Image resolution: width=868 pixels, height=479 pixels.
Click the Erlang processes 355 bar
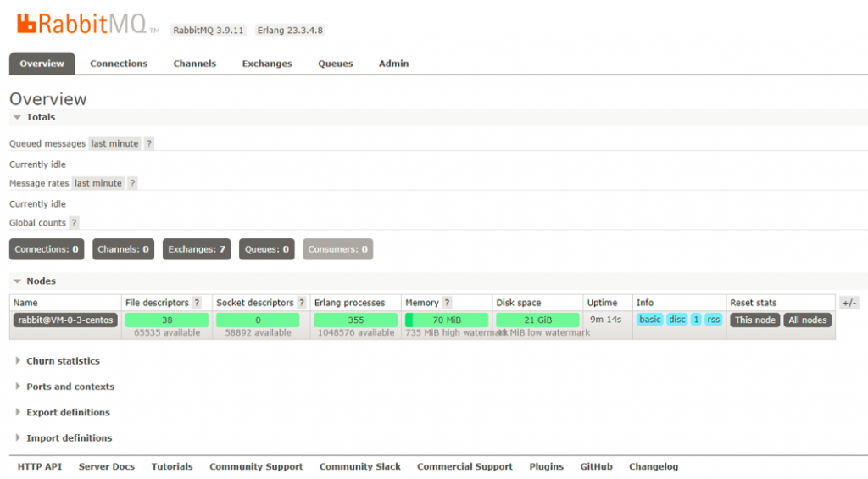pyautogui.click(x=355, y=320)
